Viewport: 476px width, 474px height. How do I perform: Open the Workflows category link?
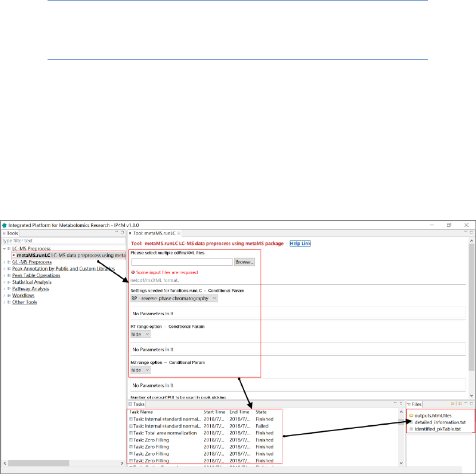[23, 295]
